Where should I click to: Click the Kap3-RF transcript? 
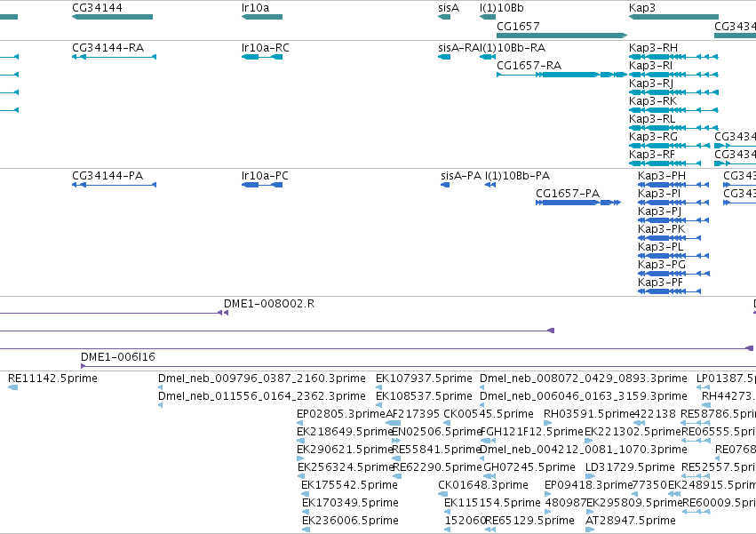664,163
